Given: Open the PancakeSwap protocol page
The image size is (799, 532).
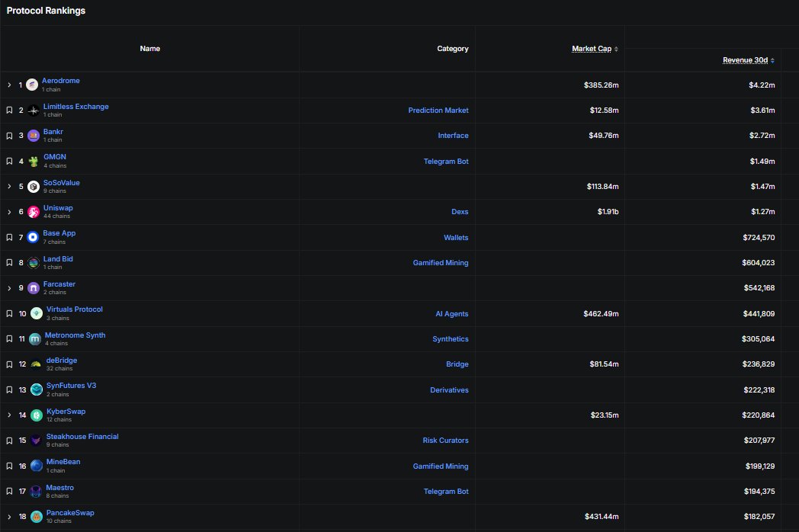Looking at the screenshot, I should (x=70, y=513).
